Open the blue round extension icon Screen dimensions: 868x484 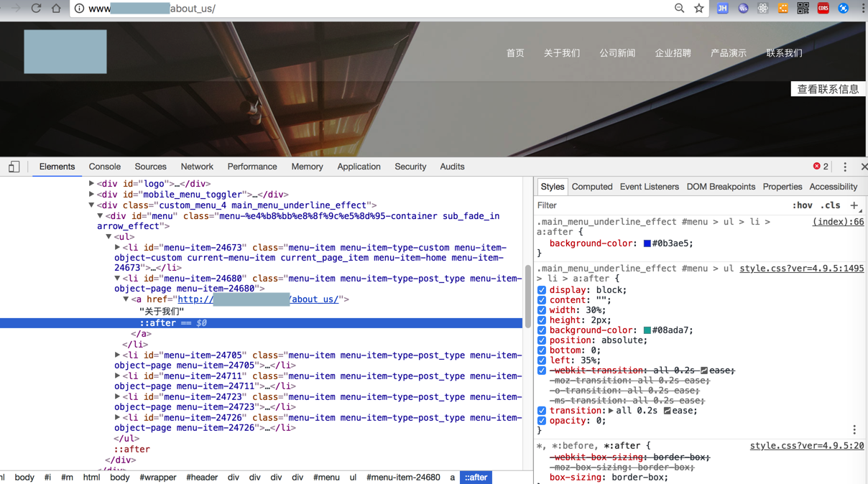click(x=844, y=9)
